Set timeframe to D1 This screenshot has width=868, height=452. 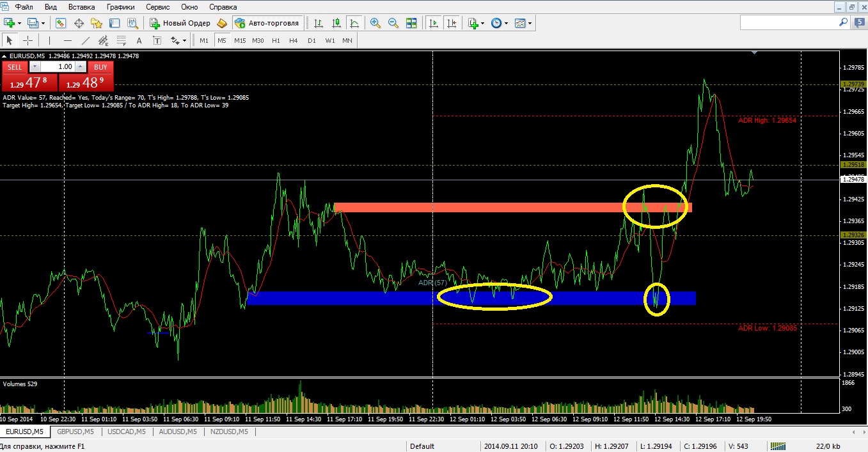tap(312, 40)
